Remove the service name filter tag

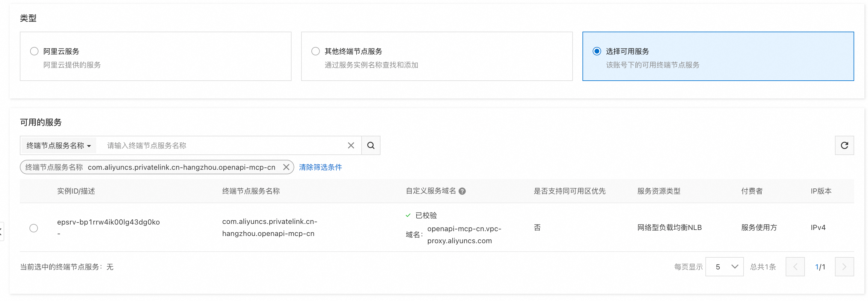coord(286,167)
